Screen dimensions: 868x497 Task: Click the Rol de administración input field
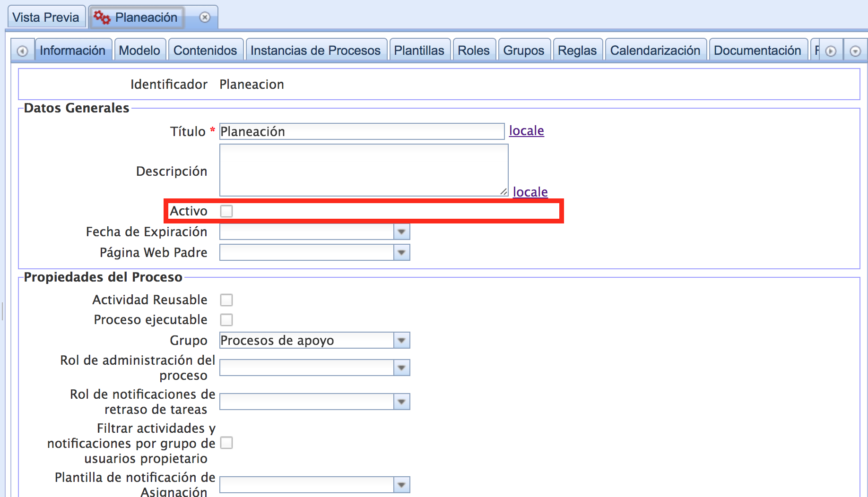(307, 368)
